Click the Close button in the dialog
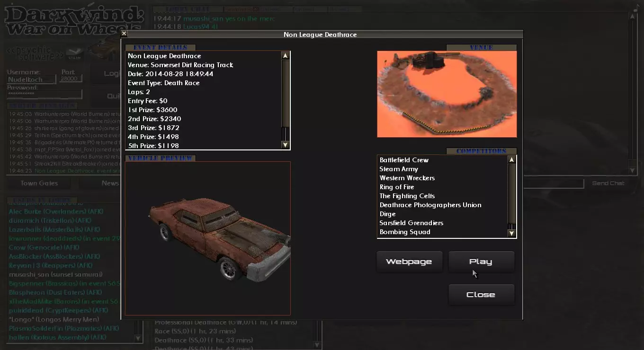Image resolution: width=644 pixels, height=350 pixels. [x=481, y=294]
